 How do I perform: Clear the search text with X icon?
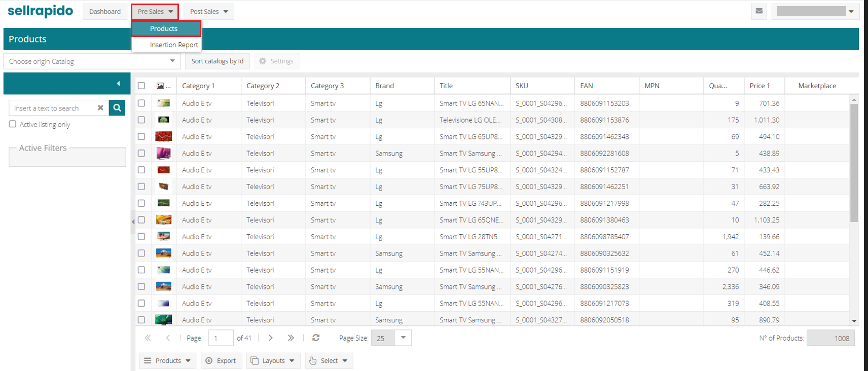click(x=100, y=108)
